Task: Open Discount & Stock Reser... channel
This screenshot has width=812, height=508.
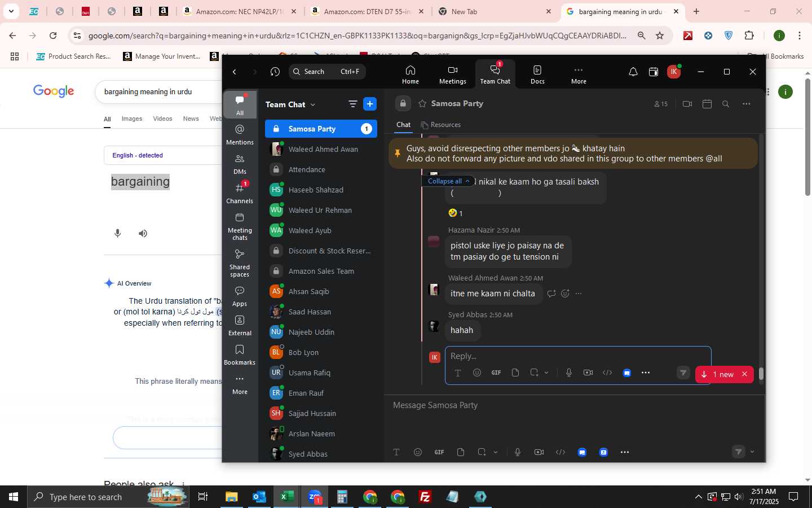Action: (x=321, y=251)
